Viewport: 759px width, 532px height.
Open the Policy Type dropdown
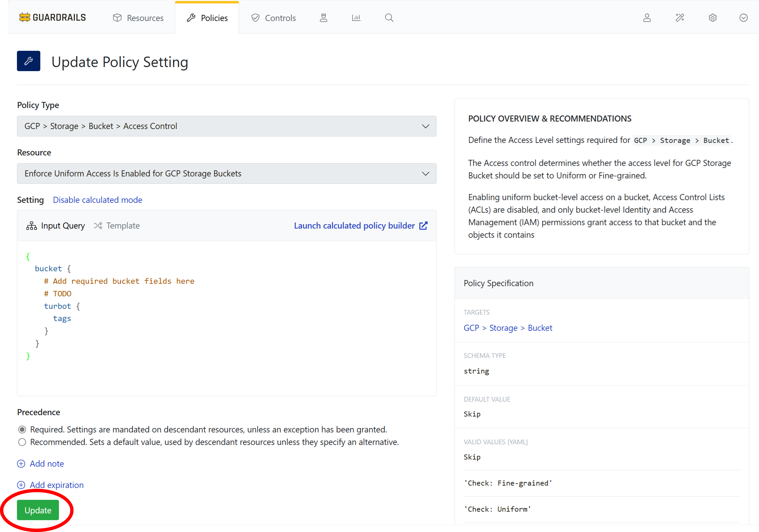click(226, 126)
